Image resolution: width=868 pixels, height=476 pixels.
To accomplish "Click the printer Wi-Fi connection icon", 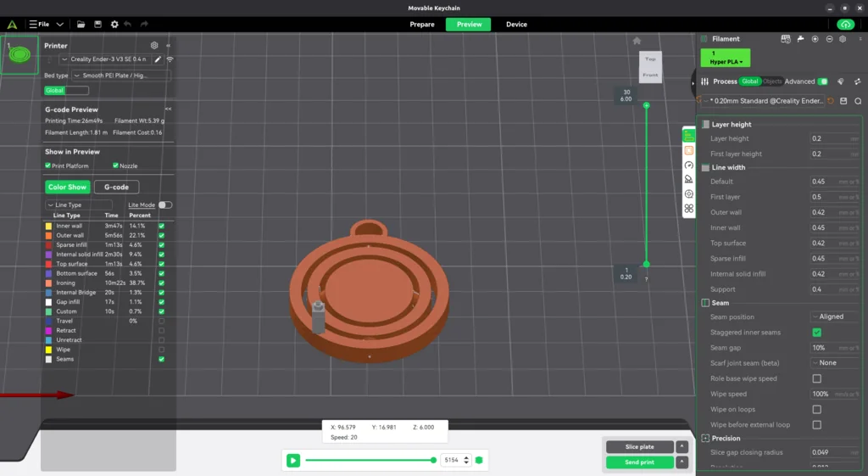I will click(x=170, y=59).
